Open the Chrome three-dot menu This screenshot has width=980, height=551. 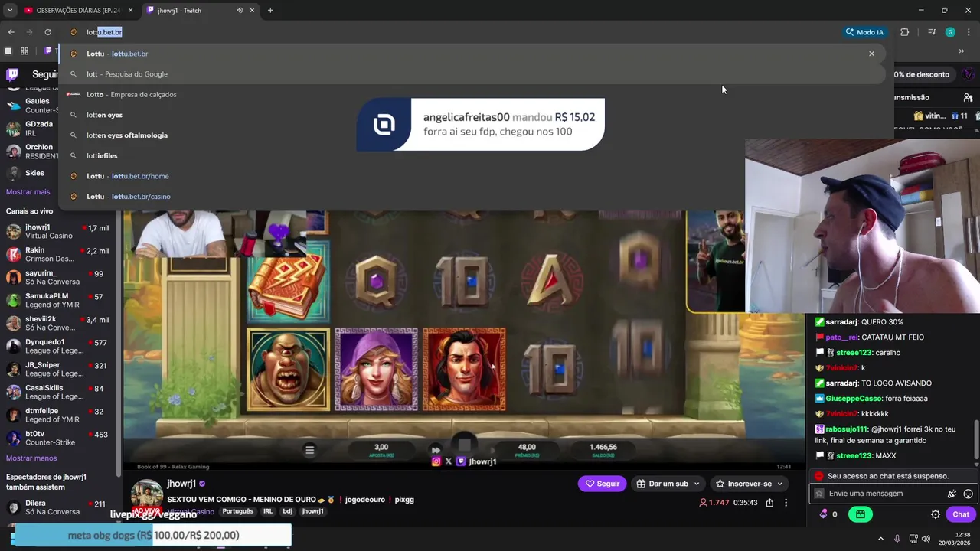point(969,32)
